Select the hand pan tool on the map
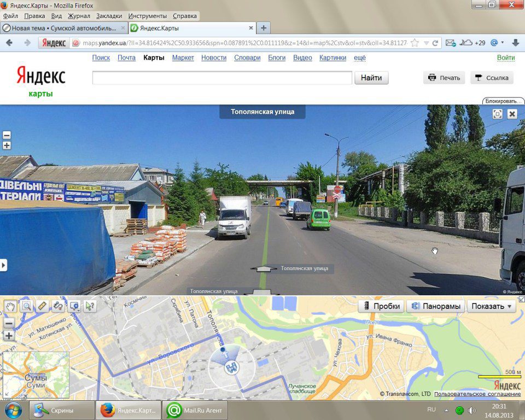This screenshot has height=420, width=525. [x=10, y=306]
